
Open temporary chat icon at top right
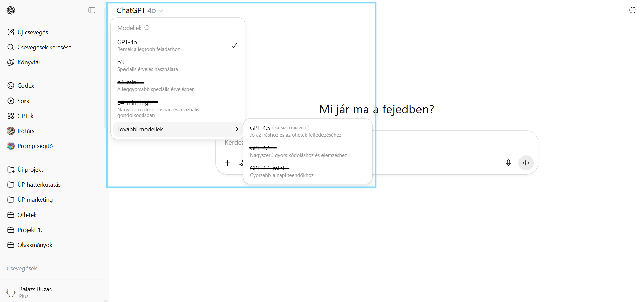point(633,10)
